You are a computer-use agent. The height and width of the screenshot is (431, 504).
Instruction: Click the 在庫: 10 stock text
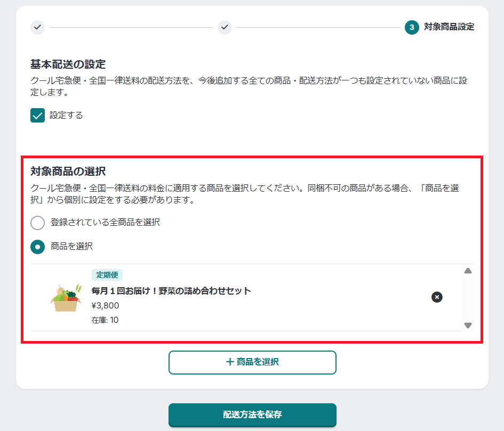click(x=105, y=320)
